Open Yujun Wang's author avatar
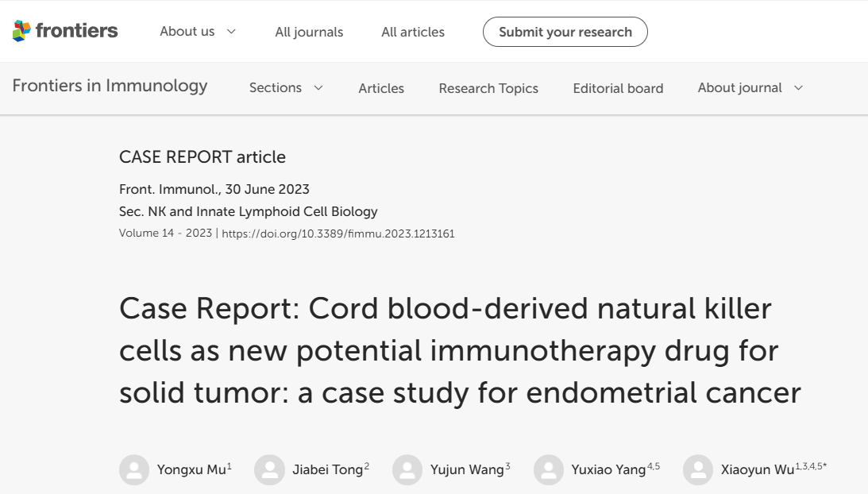The height and width of the screenshot is (494, 868). click(407, 469)
